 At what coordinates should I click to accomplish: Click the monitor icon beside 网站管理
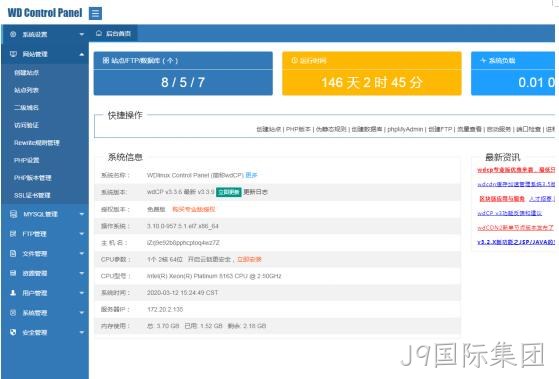point(13,54)
